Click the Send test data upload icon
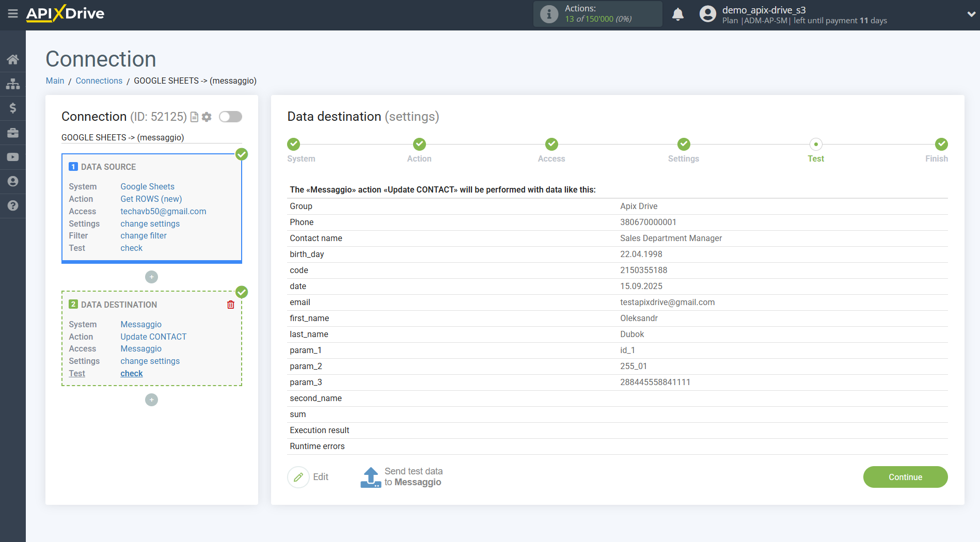The image size is (980, 542). tap(371, 477)
